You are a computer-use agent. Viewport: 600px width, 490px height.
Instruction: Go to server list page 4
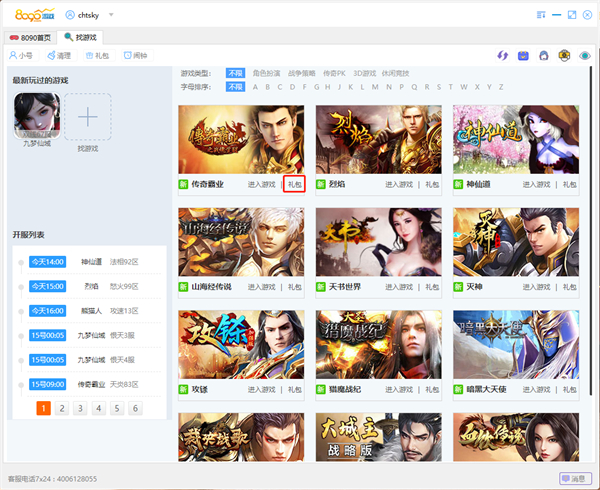tap(99, 408)
